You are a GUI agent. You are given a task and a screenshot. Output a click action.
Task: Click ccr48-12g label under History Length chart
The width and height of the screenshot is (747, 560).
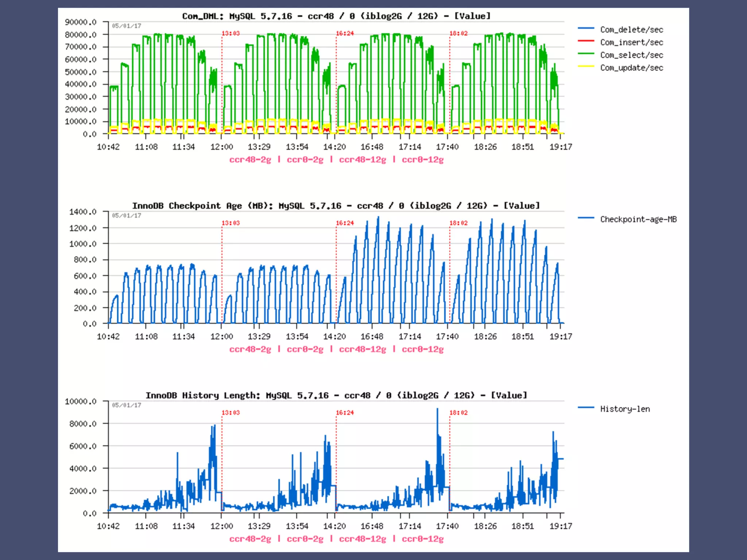[x=362, y=539]
